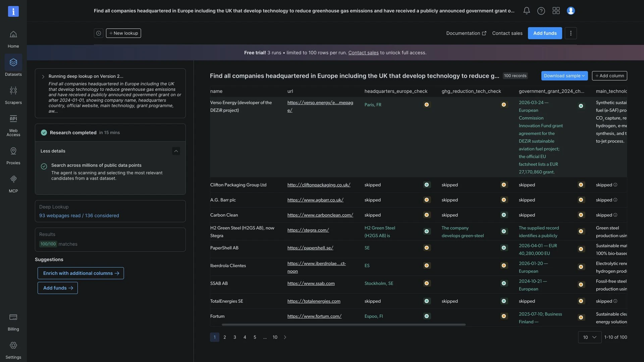Click the 100 records badge

click(515, 76)
